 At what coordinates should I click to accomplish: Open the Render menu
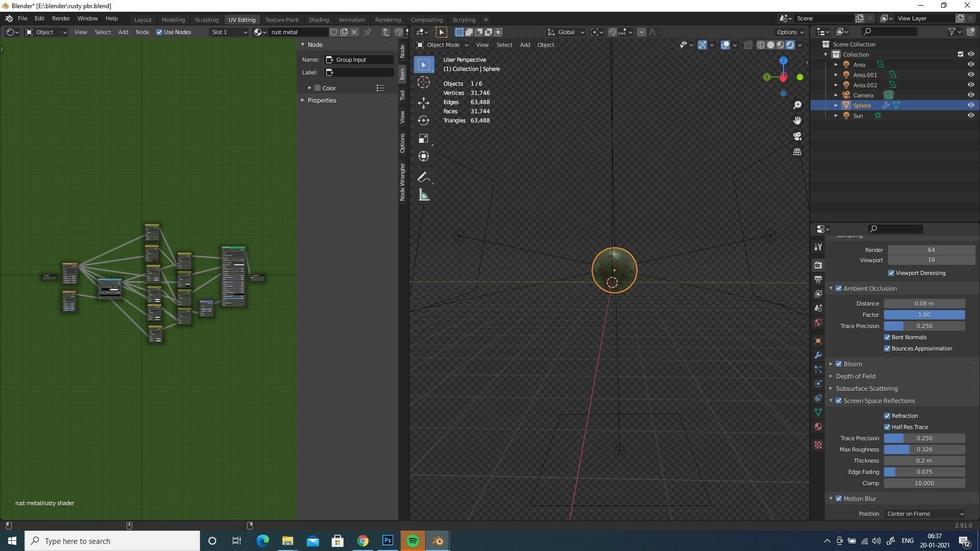(61, 18)
